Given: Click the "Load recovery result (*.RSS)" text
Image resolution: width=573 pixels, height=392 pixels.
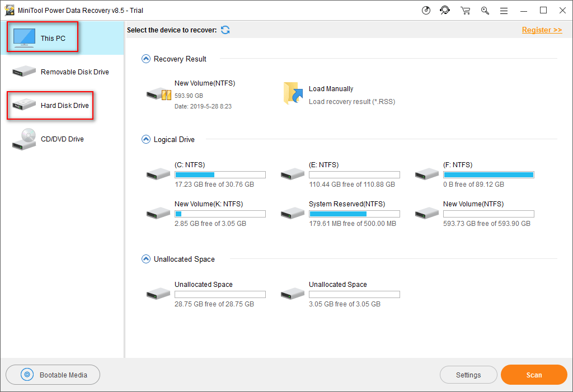Looking at the screenshot, I should pyautogui.click(x=352, y=102).
